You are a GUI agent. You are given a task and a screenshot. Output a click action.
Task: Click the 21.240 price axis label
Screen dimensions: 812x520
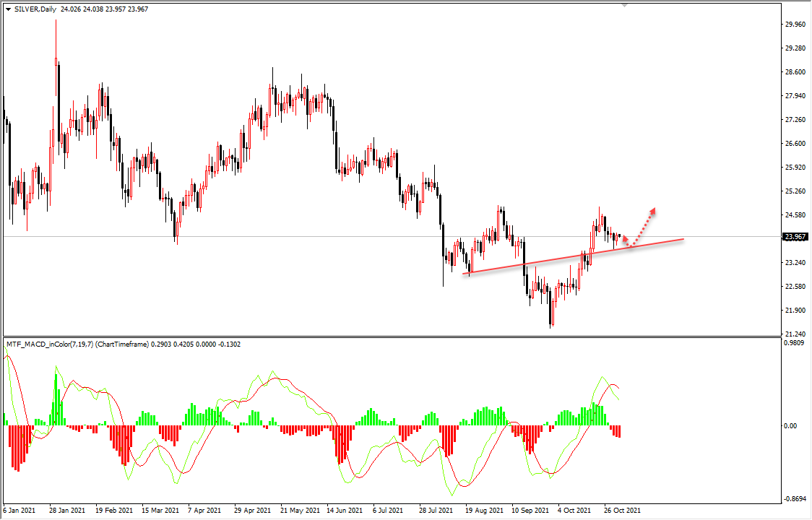click(x=796, y=334)
